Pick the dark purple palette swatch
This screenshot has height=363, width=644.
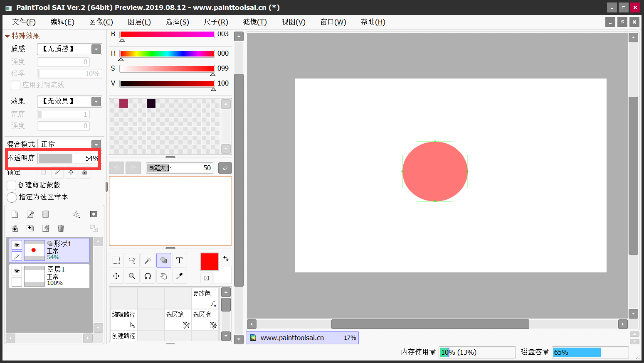pyautogui.click(x=151, y=103)
